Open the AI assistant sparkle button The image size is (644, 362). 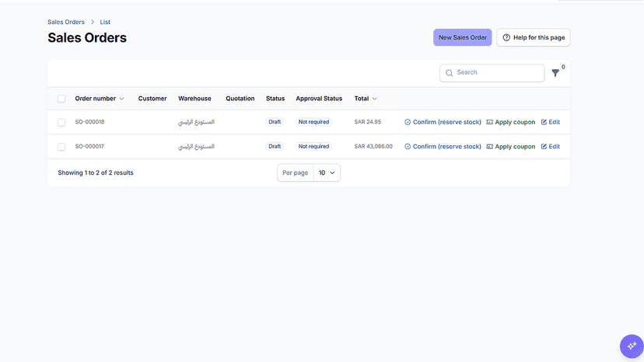(x=632, y=346)
